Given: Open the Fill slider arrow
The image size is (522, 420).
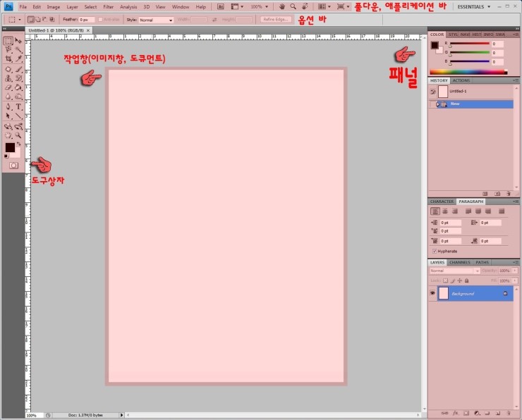Looking at the screenshot, I should (x=515, y=280).
